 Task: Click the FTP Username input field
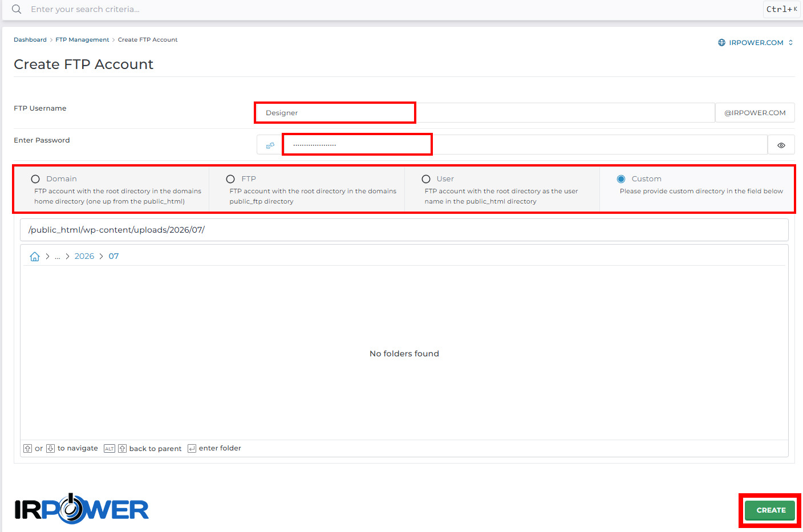[485, 113]
